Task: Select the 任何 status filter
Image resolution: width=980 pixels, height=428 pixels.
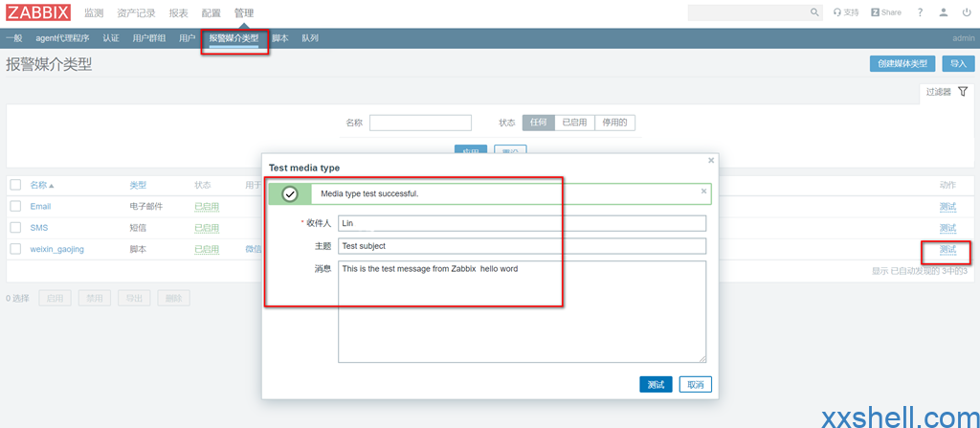Action: 538,123
